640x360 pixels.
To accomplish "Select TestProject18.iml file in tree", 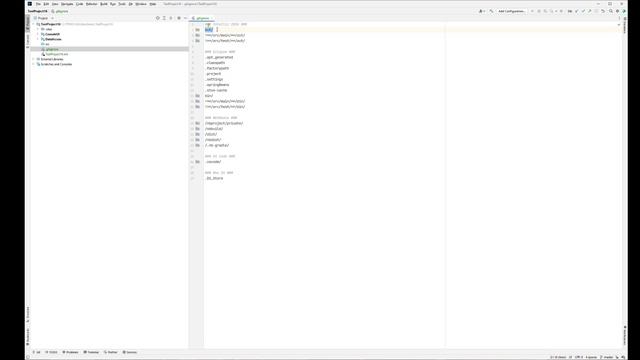I will click(109, 54).
